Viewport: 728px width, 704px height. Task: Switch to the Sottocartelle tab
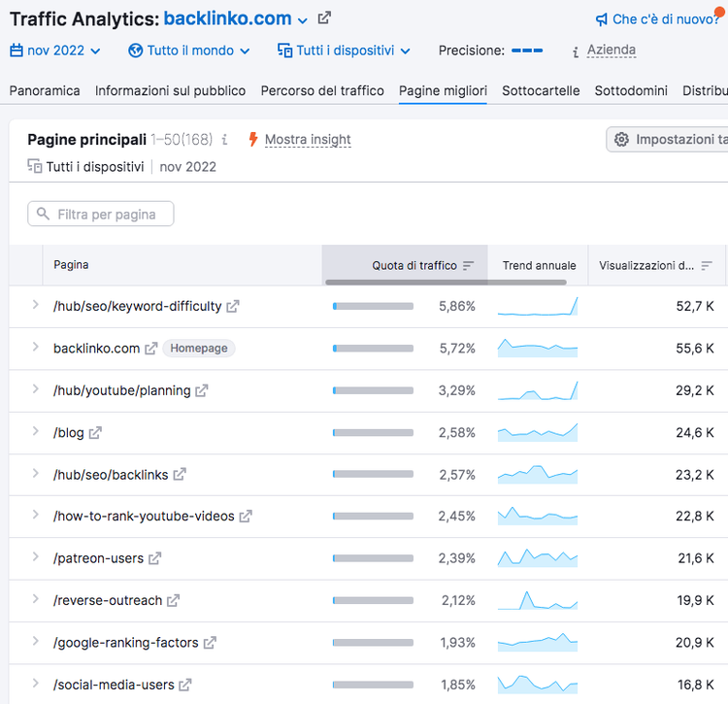click(541, 90)
